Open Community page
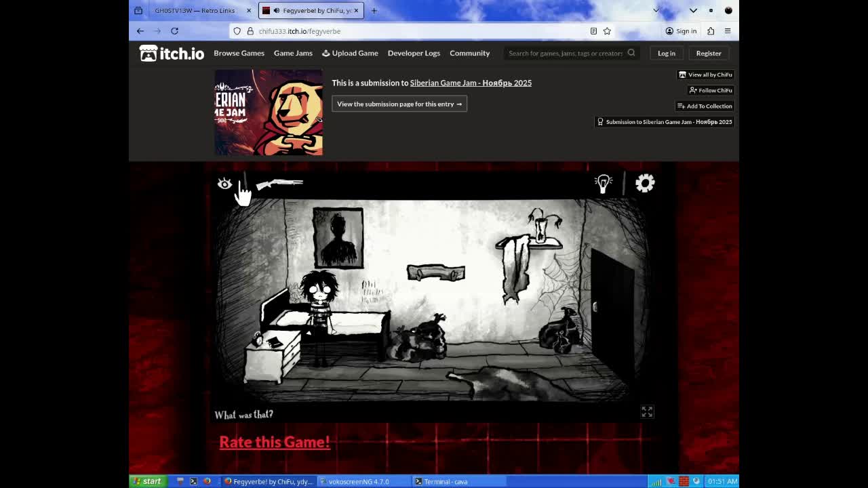Image resolution: width=868 pixels, height=488 pixels. click(x=469, y=53)
